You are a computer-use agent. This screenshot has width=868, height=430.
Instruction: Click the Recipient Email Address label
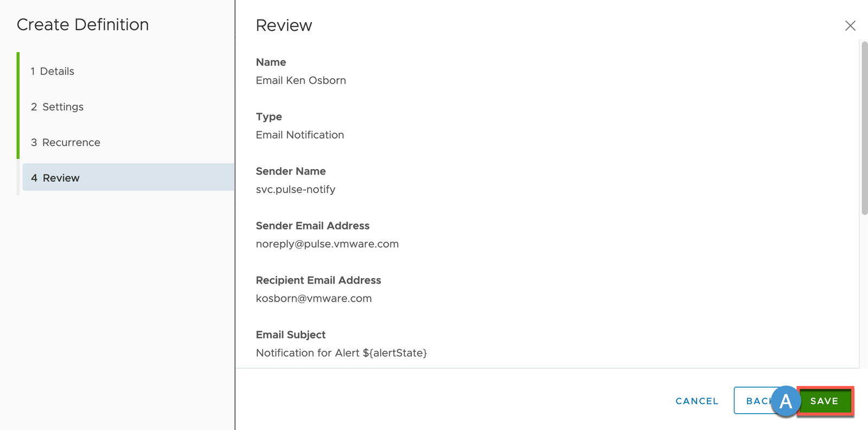coord(318,280)
